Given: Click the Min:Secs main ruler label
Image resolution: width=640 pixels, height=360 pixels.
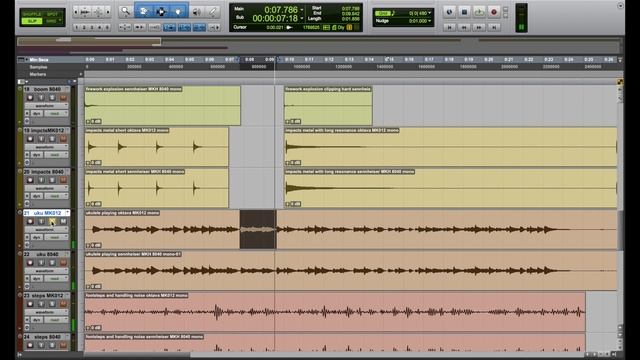Looking at the screenshot, I should (39, 60).
